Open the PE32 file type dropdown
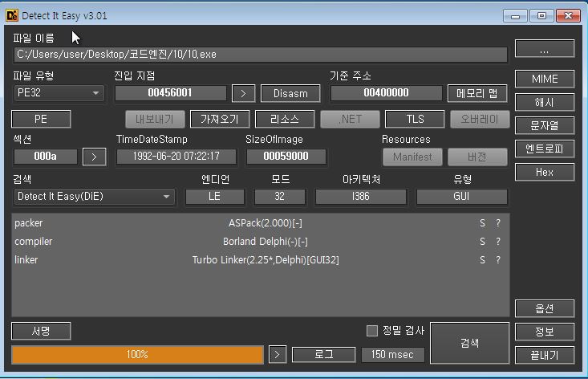This screenshot has width=588, height=379. click(x=59, y=93)
